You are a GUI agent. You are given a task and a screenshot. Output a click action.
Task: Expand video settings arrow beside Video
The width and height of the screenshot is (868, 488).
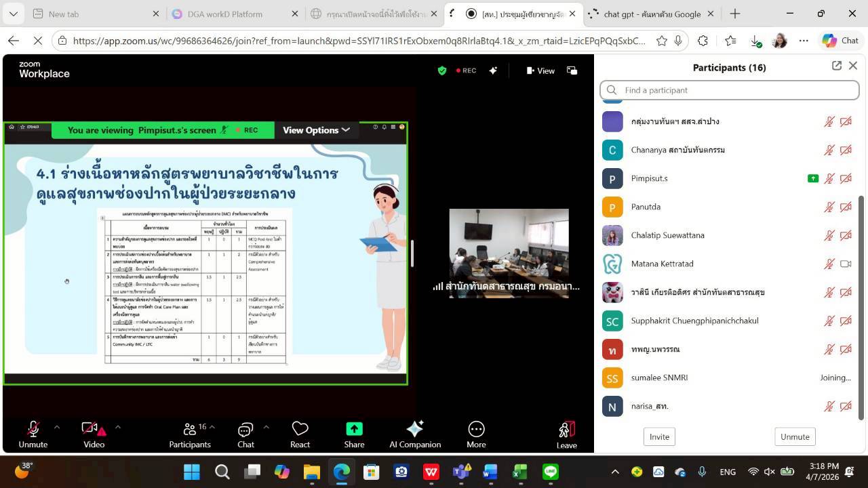117,427
